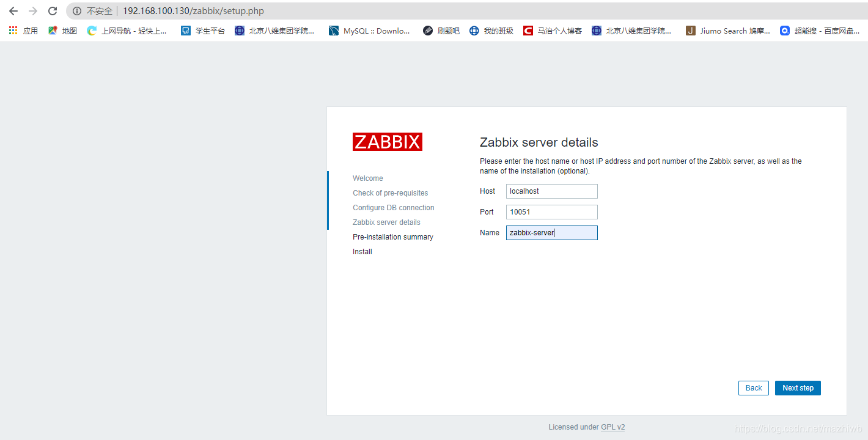The height and width of the screenshot is (440, 868).
Task: Open the MySQL Download bookmark
Action: click(370, 31)
